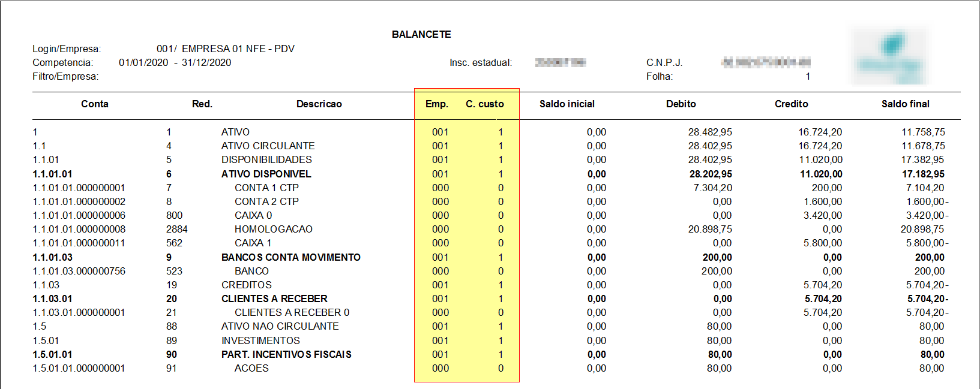Click the debit value 7.304,20

[713, 188]
